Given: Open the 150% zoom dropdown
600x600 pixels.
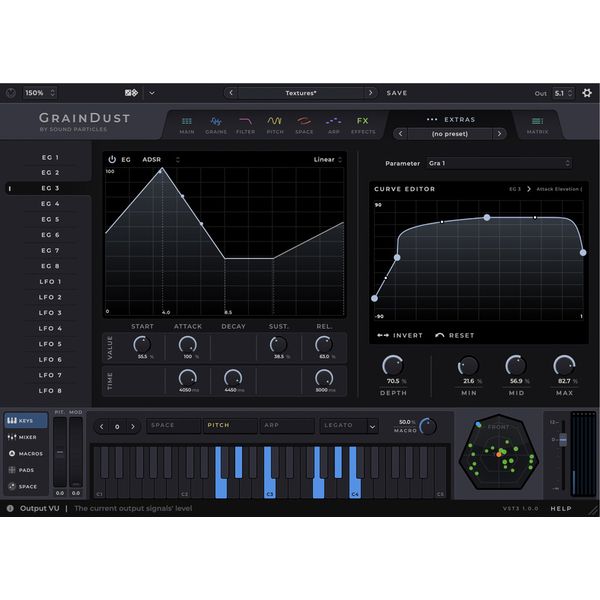Looking at the screenshot, I should click(40, 93).
